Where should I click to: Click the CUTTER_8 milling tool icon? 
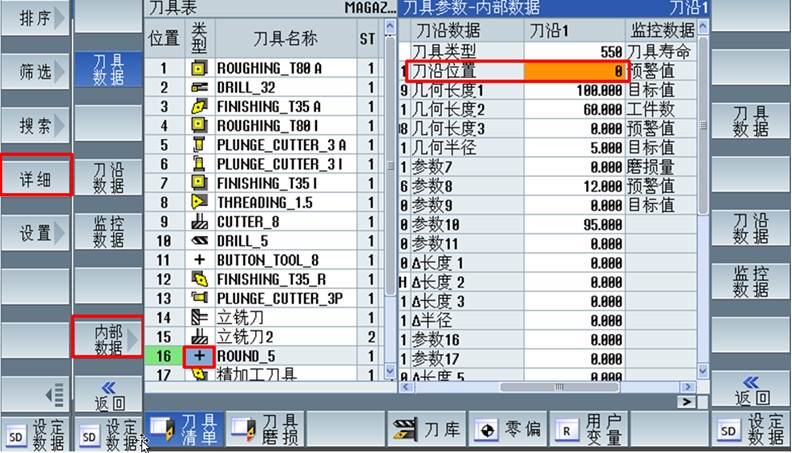(200, 222)
